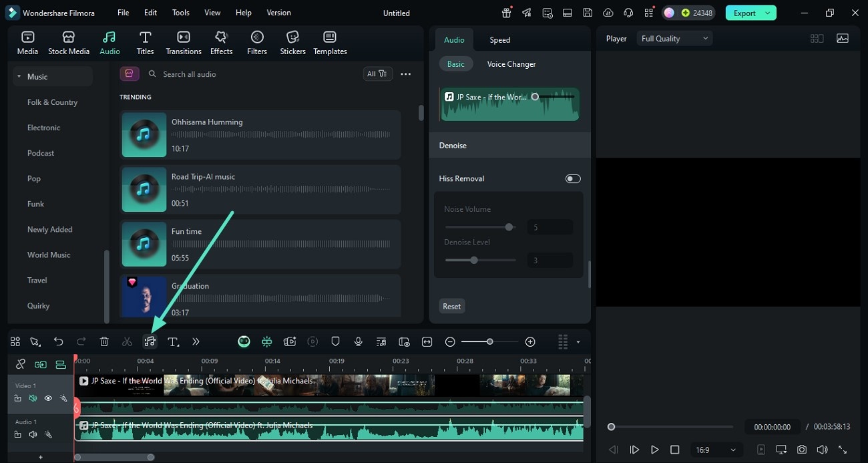Viewport: 868px width, 463px height.
Task: Open the 16:9 aspect ratio dropdown
Action: (x=716, y=450)
